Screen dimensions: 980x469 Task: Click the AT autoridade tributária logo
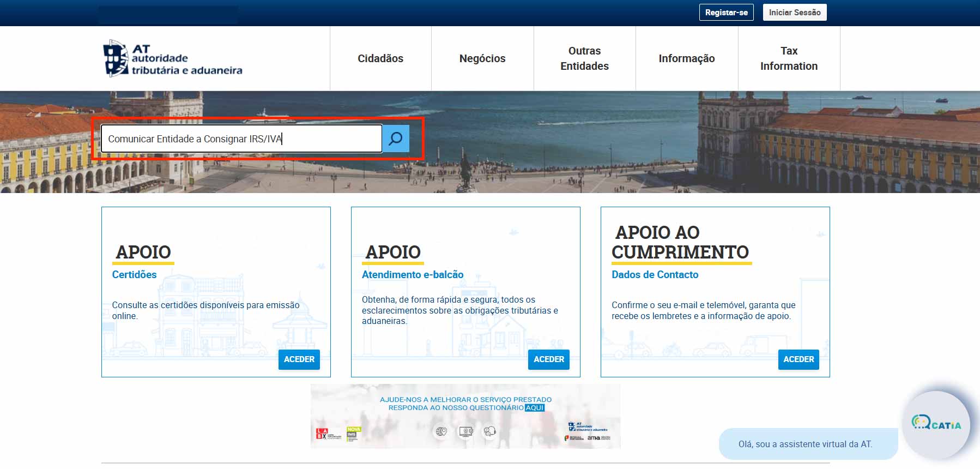[x=173, y=58]
